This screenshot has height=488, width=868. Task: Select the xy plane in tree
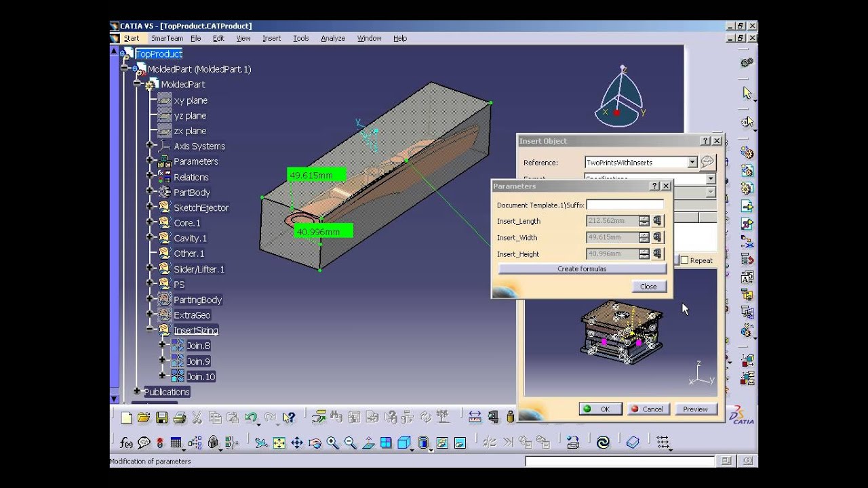[191, 100]
